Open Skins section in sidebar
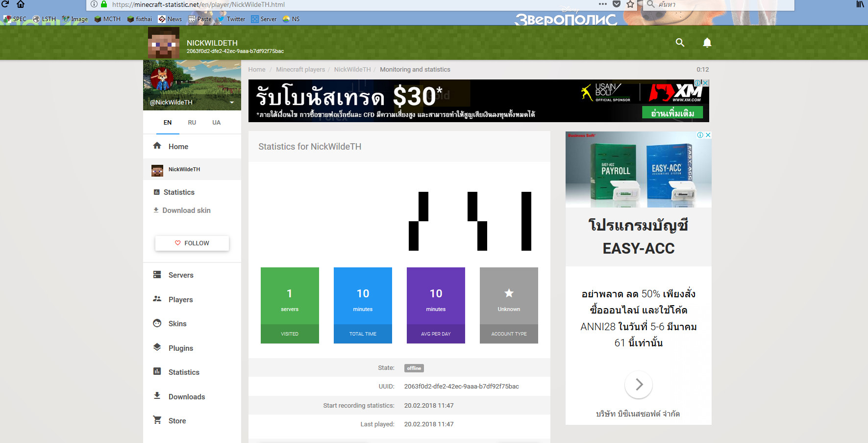 tap(177, 324)
